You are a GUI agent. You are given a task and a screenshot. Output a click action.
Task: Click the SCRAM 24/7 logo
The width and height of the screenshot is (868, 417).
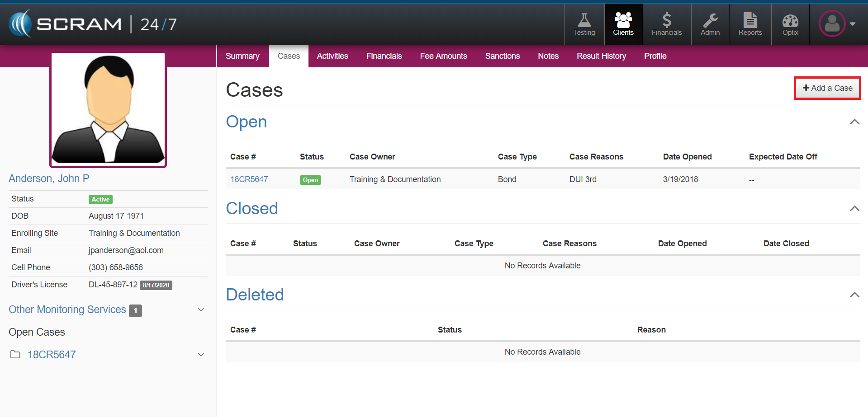93,24
